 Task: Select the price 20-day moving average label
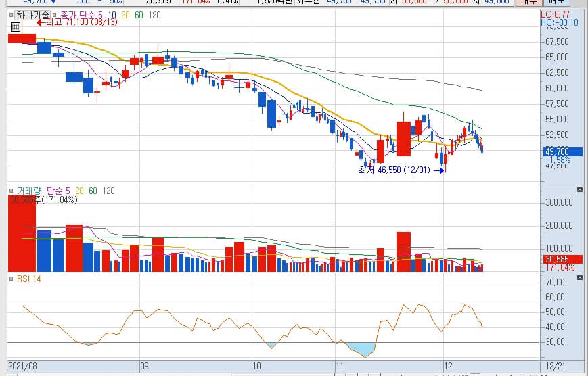125,16
